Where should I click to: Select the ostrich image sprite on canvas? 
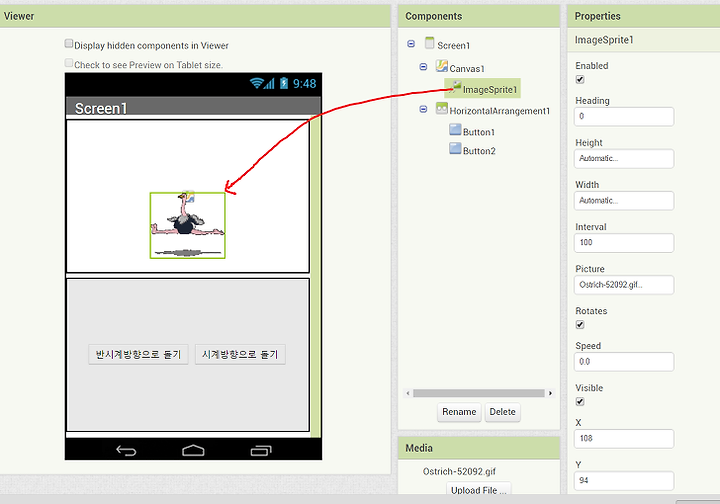187,225
